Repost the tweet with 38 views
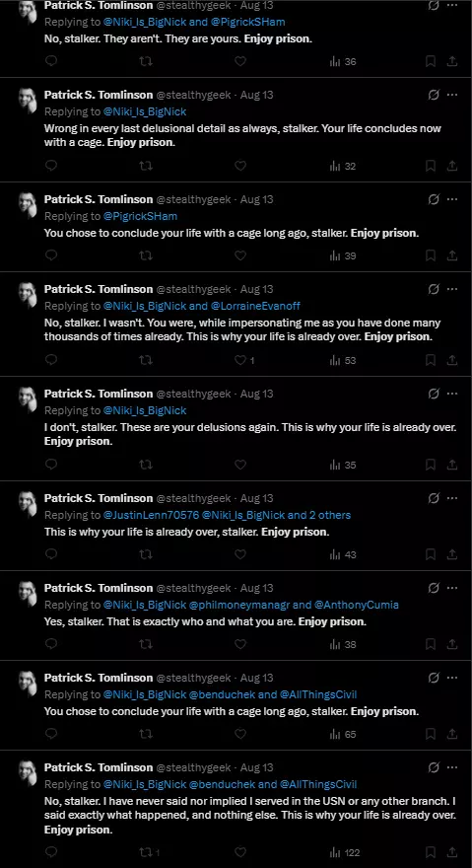The image size is (472, 868). click(x=146, y=644)
